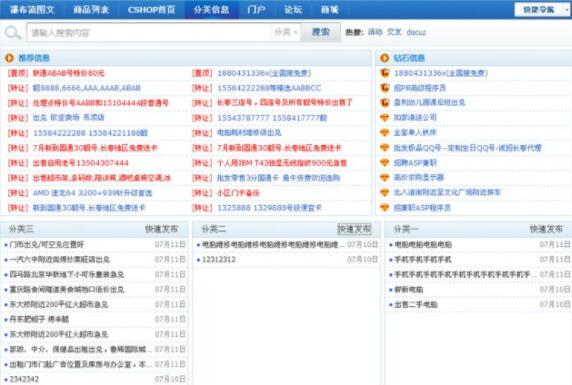Open 分类三 item 四马路北京华联地下小可乐童装急兑
Viewport: 572px width, 385px height.
[x=67, y=274]
